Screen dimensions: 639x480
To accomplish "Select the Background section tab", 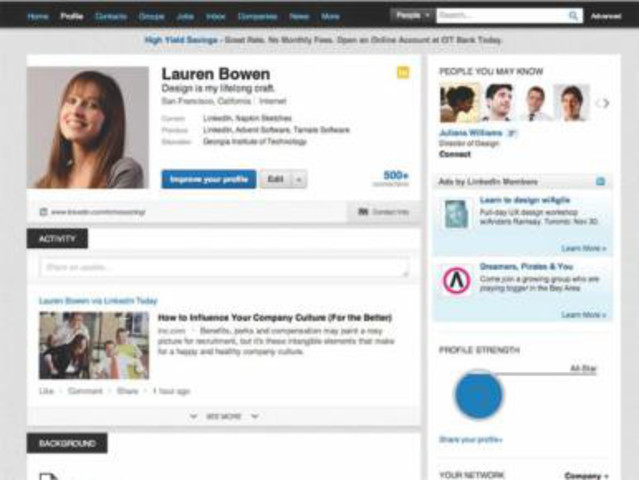I will tap(67, 443).
